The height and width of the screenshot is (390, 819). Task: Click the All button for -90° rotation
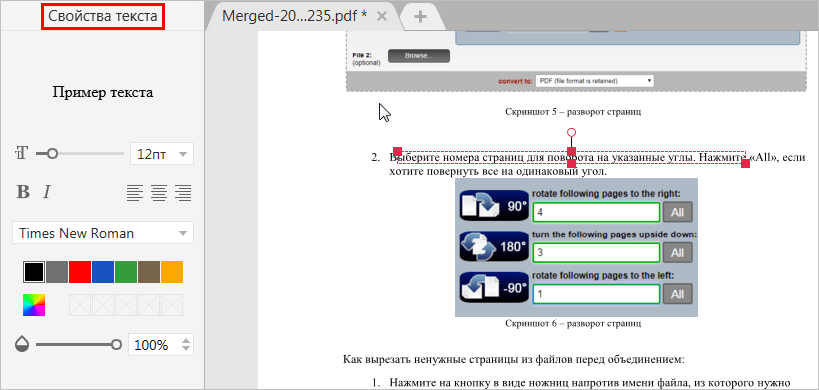tap(677, 294)
